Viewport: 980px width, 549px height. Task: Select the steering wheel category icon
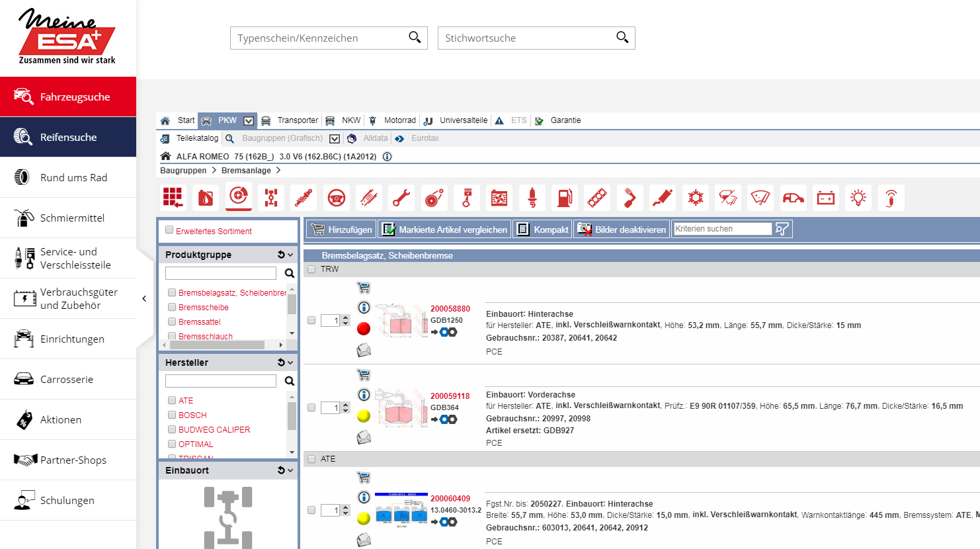(x=337, y=198)
